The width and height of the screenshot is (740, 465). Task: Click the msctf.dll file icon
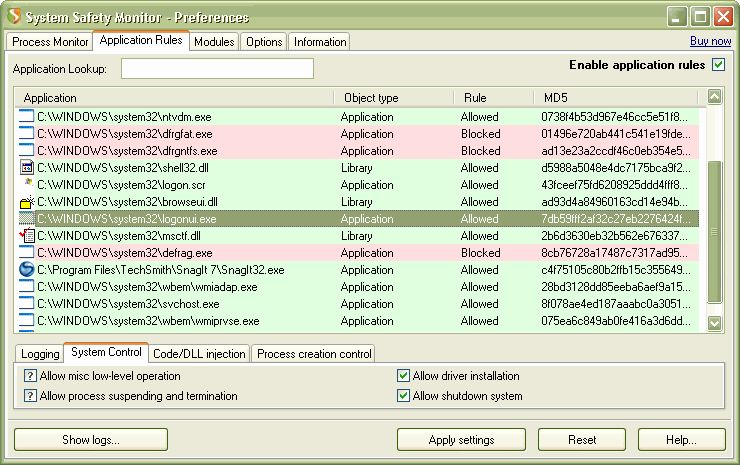27,236
